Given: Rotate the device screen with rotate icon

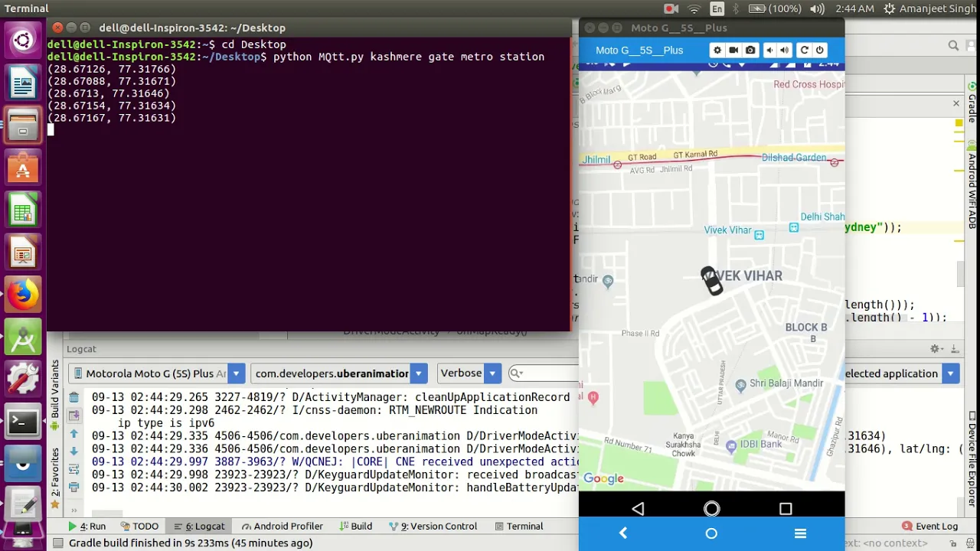Looking at the screenshot, I should pyautogui.click(x=804, y=50).
